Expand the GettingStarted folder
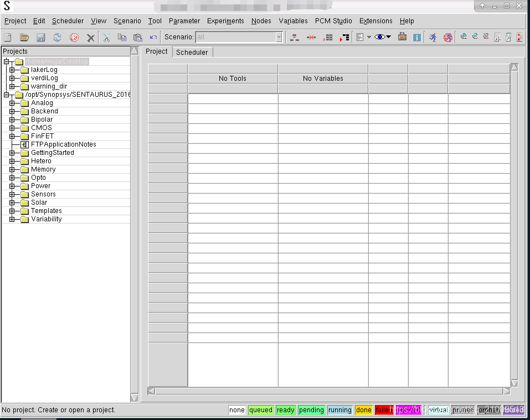530x420 pixels. tap(12, 153)
